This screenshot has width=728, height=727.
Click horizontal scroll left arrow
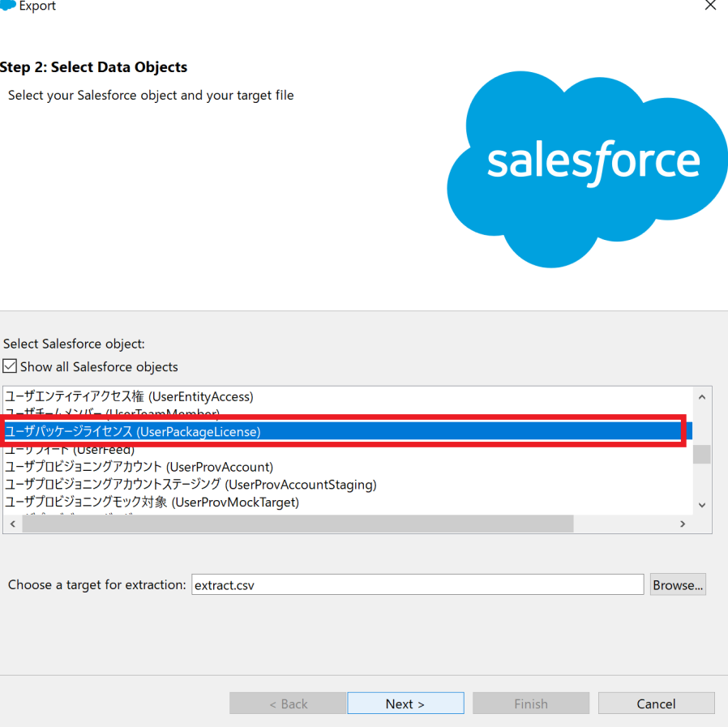(13, 524)
